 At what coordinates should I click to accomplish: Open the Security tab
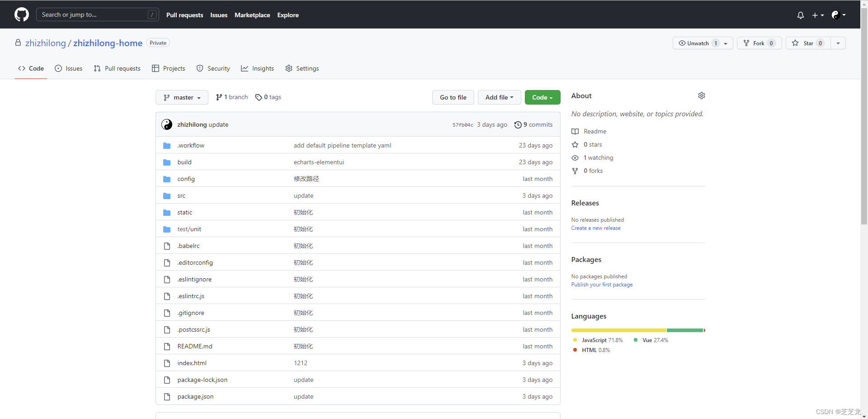(x=213, y=69)
